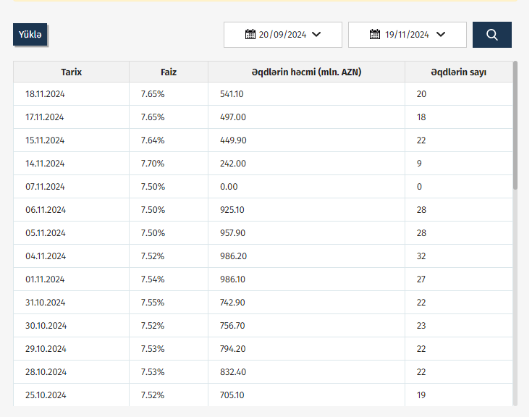Select the 19/11/2024 end date text
This screenshot has height=417, width=532.
point(407,35)
